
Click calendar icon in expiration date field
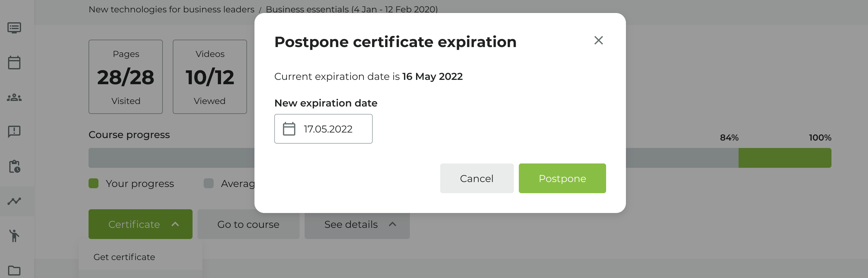pos(289,129)
